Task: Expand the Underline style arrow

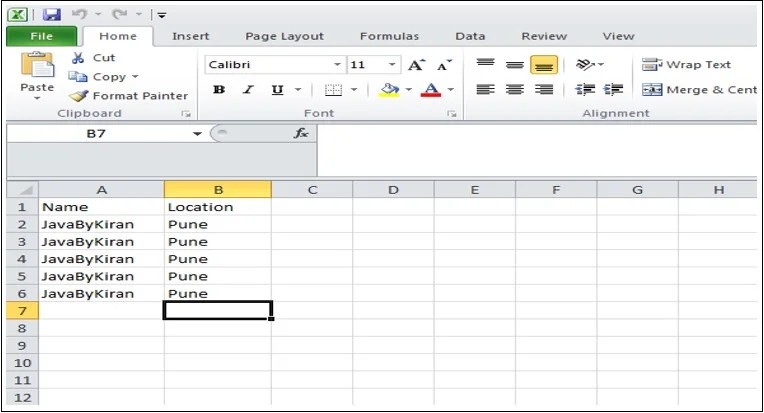Action: [x=298, y=90]
